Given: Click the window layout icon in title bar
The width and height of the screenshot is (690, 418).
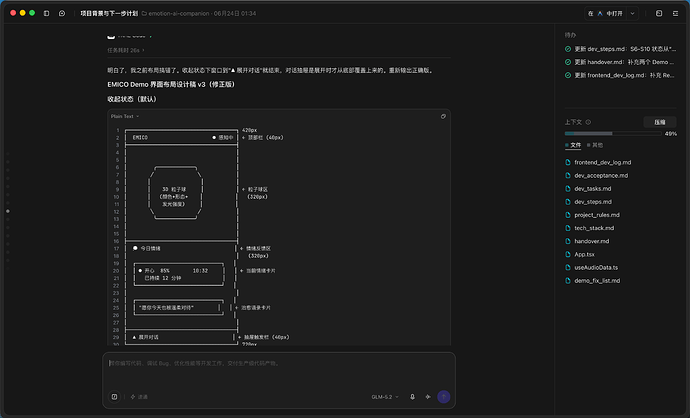Looking at the screenshot, I should click(659, 13).
